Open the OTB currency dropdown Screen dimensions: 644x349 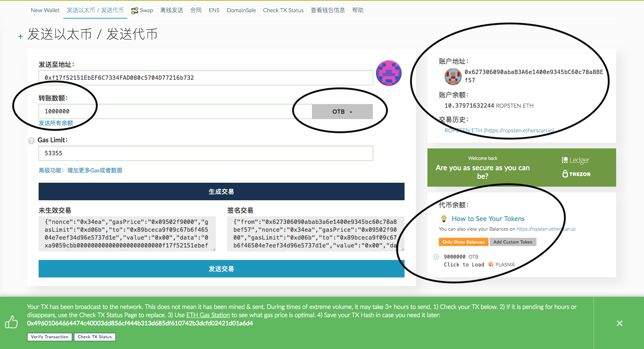(x=342, y=112)
